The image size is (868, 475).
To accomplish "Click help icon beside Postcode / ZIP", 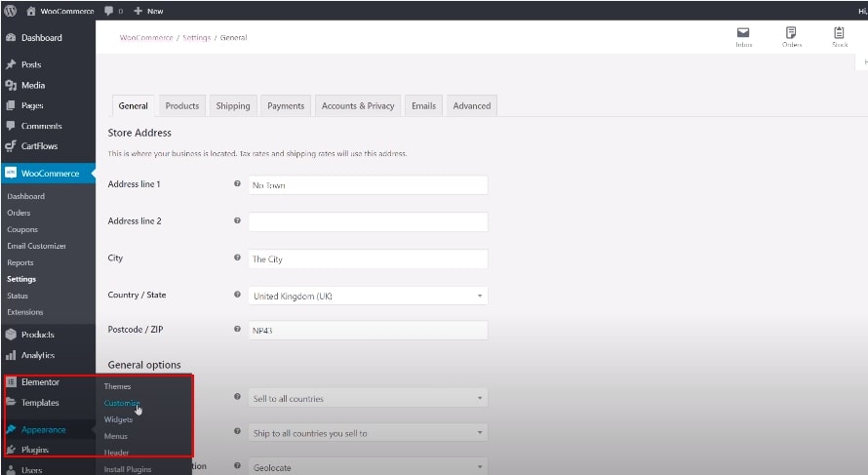I will point(237,329).
